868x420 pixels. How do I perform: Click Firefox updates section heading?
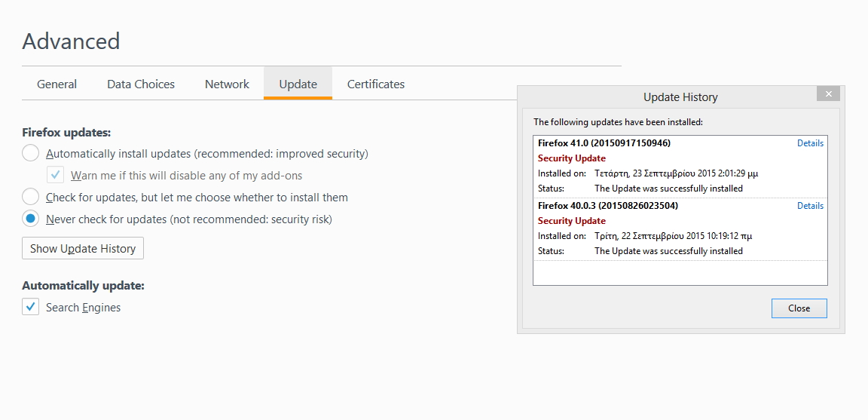pos(66,133)
